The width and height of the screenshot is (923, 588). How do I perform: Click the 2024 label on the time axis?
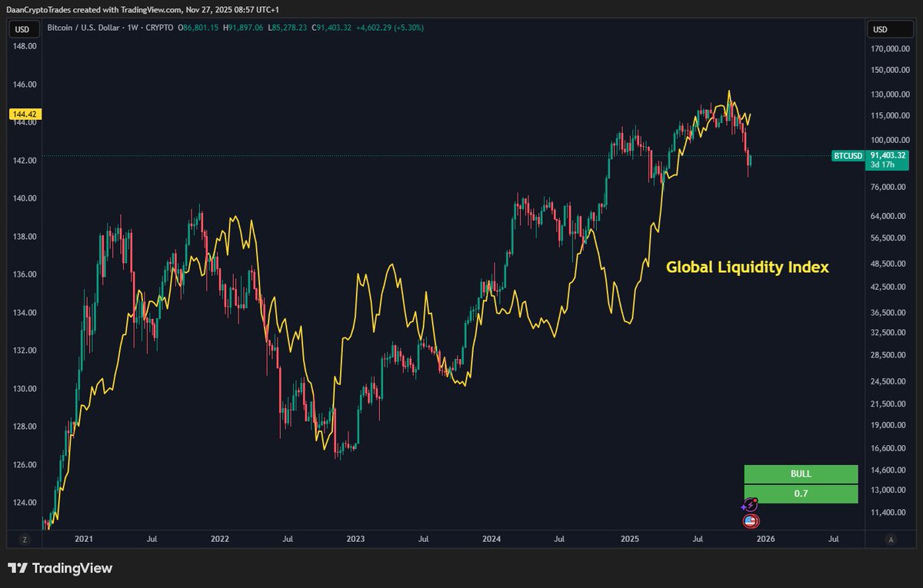492,540
